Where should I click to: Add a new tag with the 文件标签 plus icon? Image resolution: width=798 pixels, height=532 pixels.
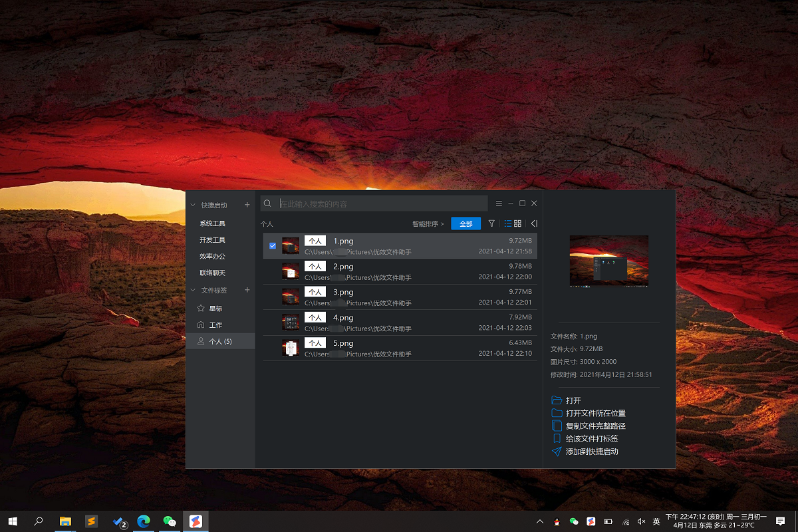click(x=247, y=290)
